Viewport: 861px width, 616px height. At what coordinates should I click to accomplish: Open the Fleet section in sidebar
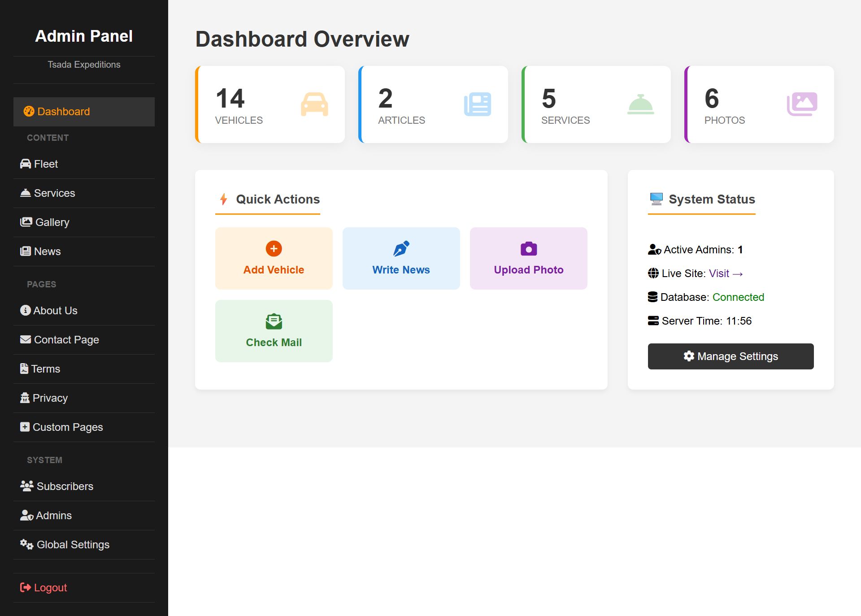46,164
